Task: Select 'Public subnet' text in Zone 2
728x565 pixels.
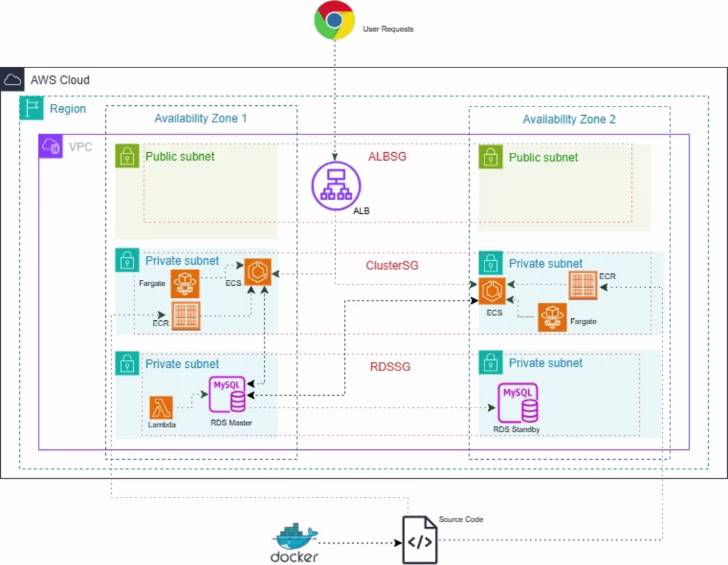Action: pos(543,157)
